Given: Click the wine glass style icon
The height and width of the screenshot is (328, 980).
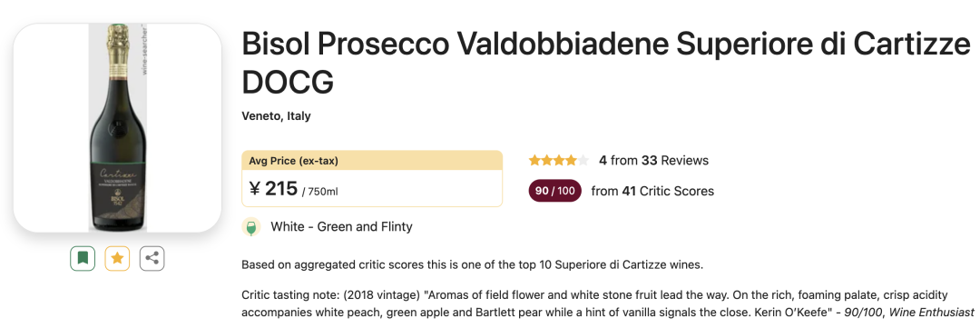Looking at the screenshot, I should point(251,227).
